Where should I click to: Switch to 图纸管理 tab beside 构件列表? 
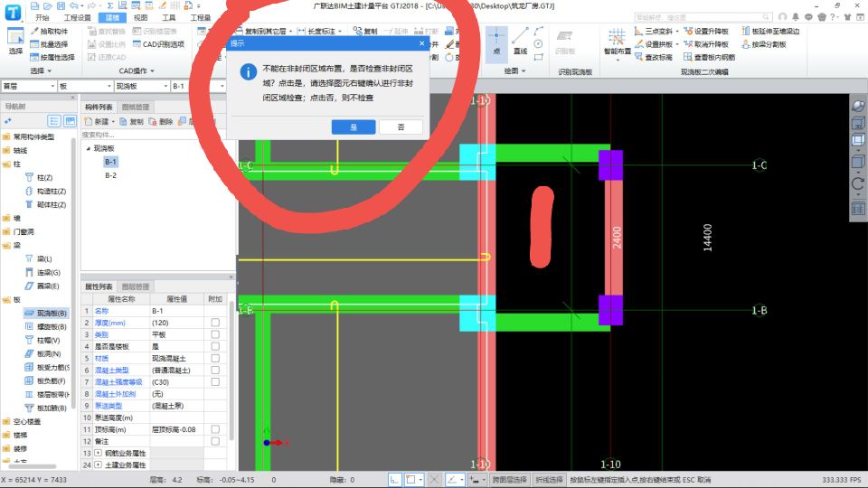[x=136, y=108]
